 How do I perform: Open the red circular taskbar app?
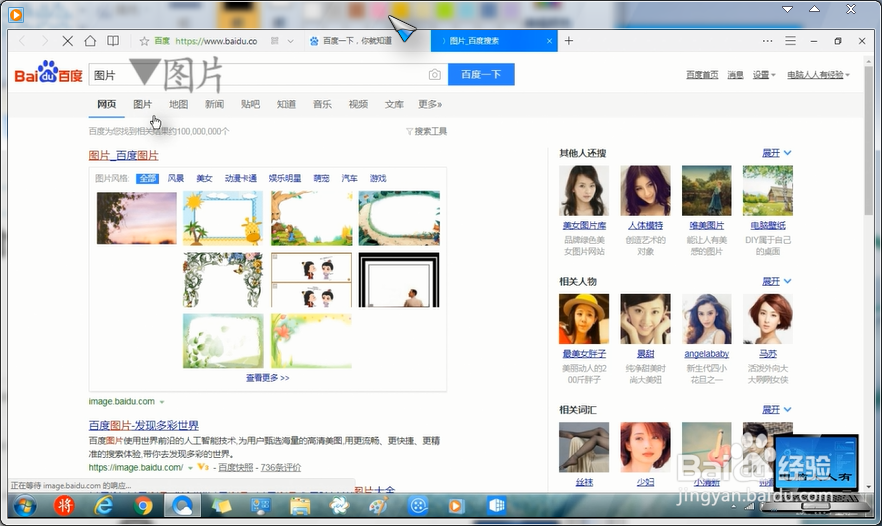click(64, 506)
